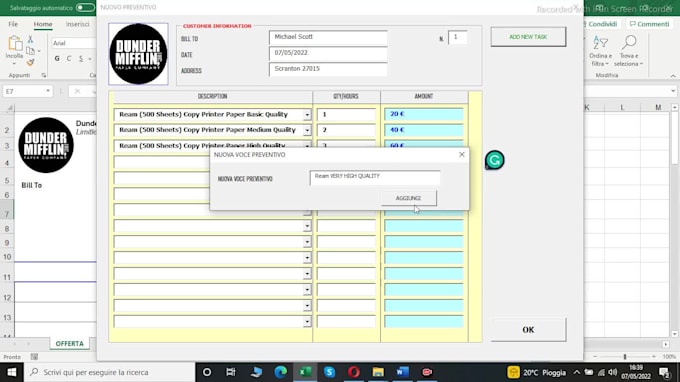Switch to the Home ribbon tab
This screenshot has height=382, width=680.
click(x=43, y=24)
